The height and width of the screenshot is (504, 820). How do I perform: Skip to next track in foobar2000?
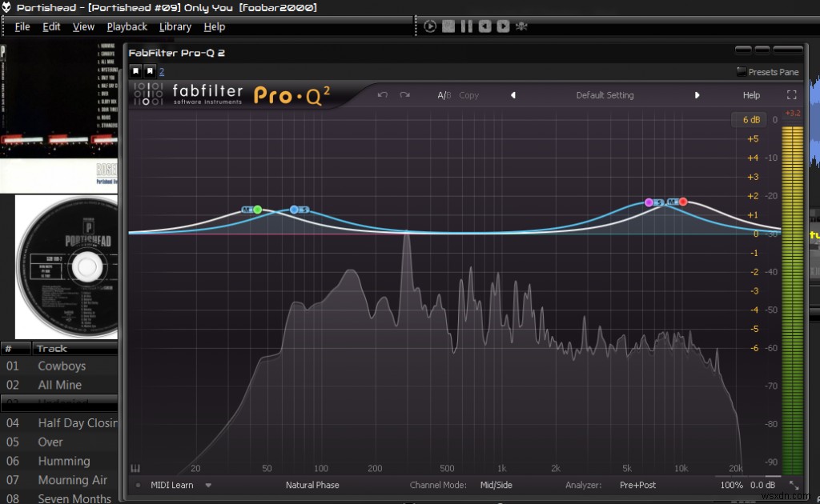tap(503, 26)
